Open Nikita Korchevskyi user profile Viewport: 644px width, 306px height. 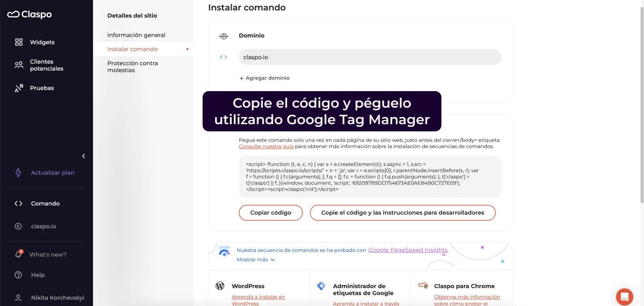pos(57,298)
